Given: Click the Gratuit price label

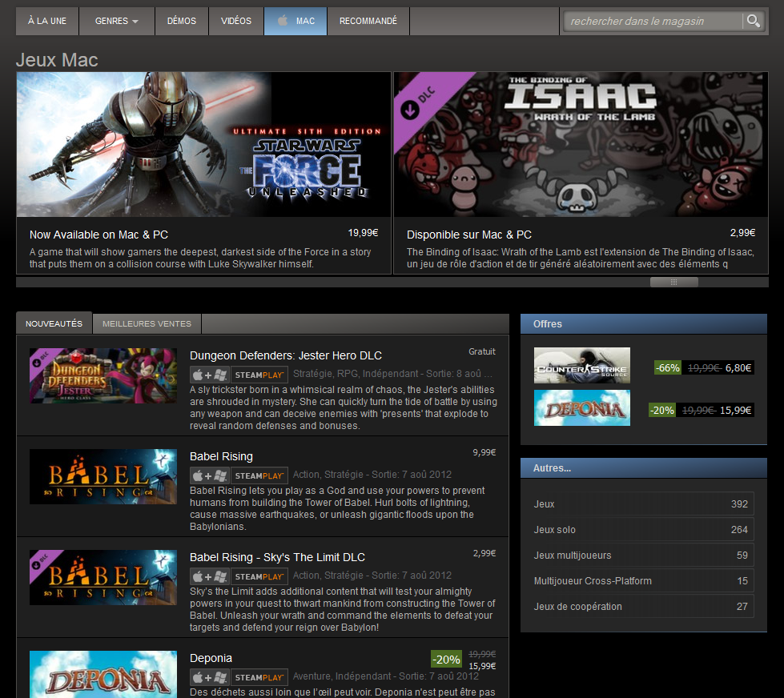Looking at the screenshot, I should point(482,351).
